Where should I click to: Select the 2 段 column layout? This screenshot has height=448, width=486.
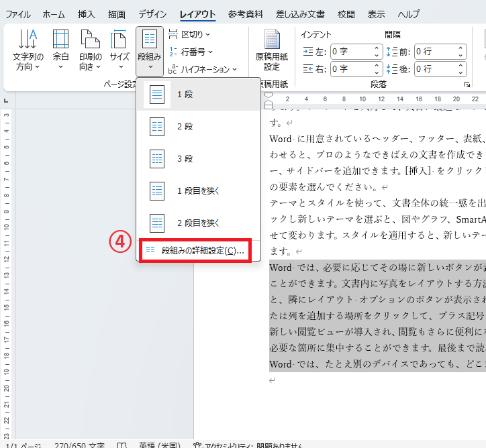tap(199, 127)
